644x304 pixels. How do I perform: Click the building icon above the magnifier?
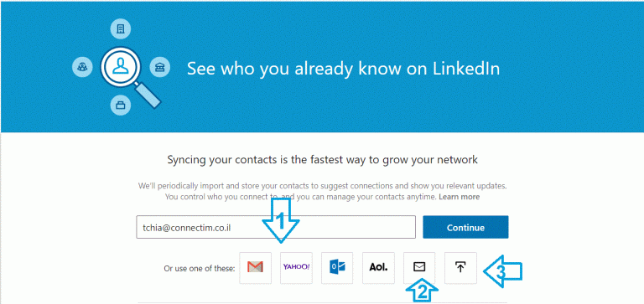click(x=121, y=29)
